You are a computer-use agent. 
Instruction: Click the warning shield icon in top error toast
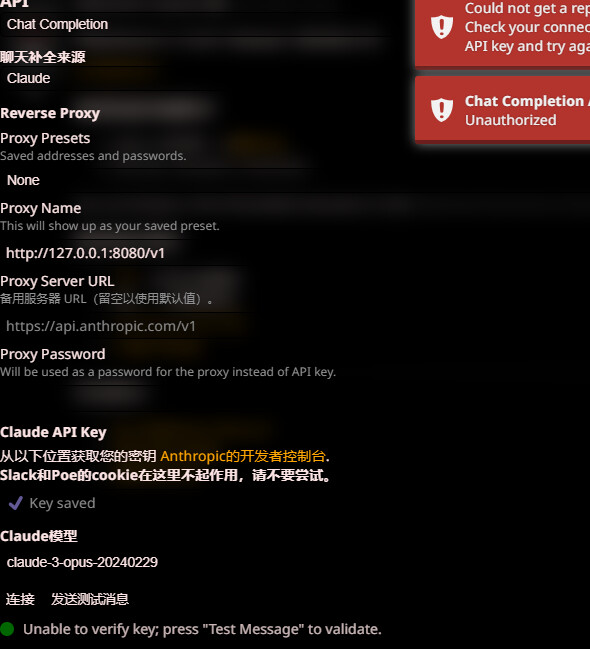[x=442, y=27]
